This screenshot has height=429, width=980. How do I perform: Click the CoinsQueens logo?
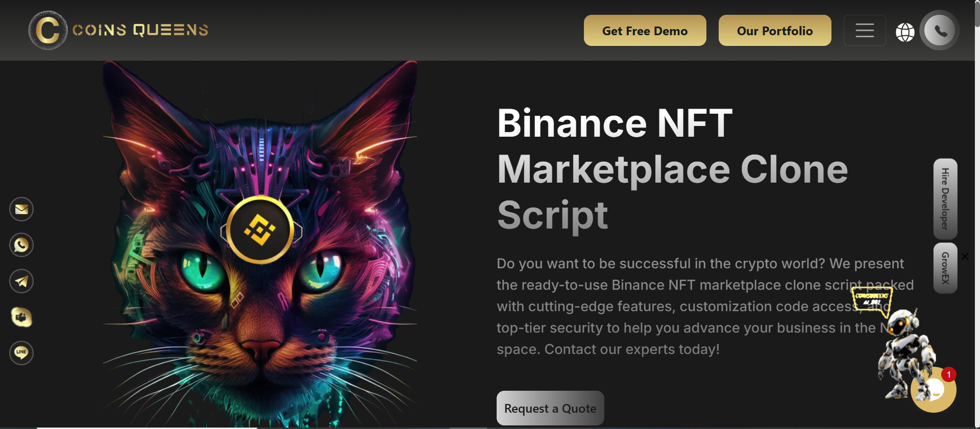[x=117, y=30]
